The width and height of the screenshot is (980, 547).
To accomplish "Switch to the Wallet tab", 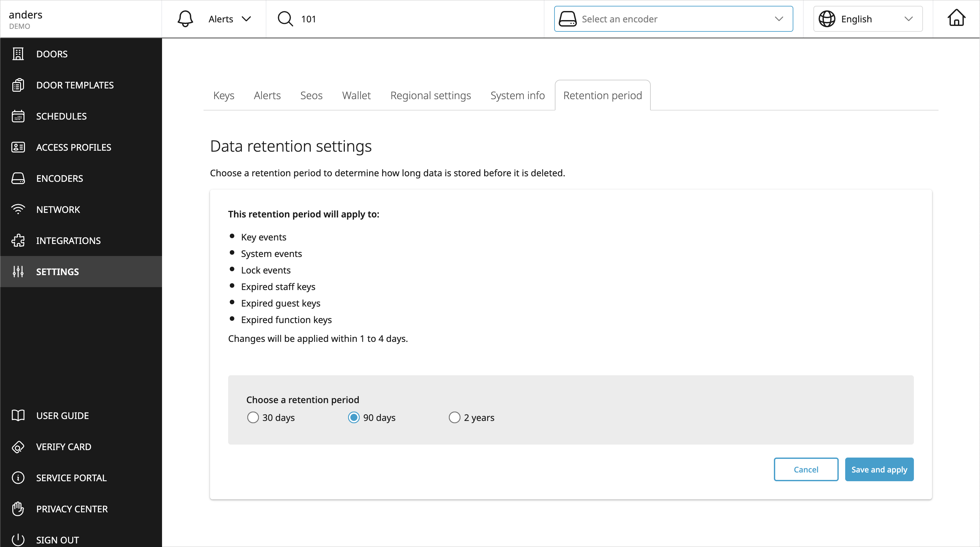I will pos(356,95).
